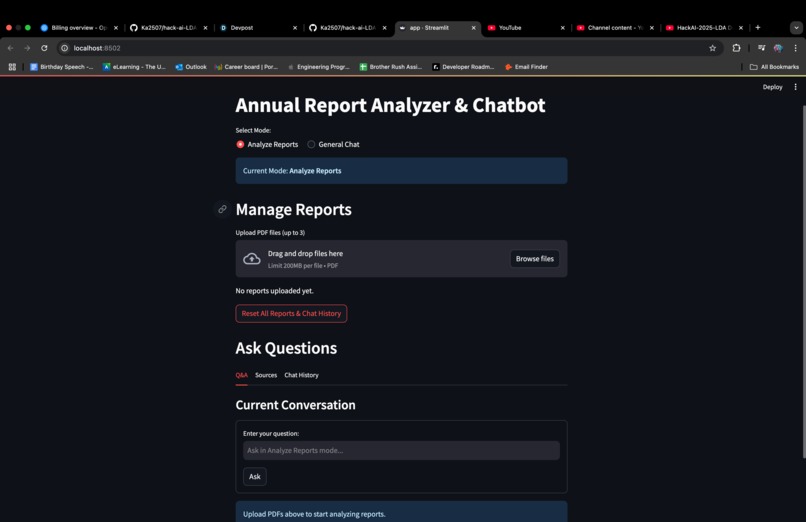Viewport: 806px width, 522px height.
Task: Open the Chrome three-dot menu
Action: coord(795,48)
